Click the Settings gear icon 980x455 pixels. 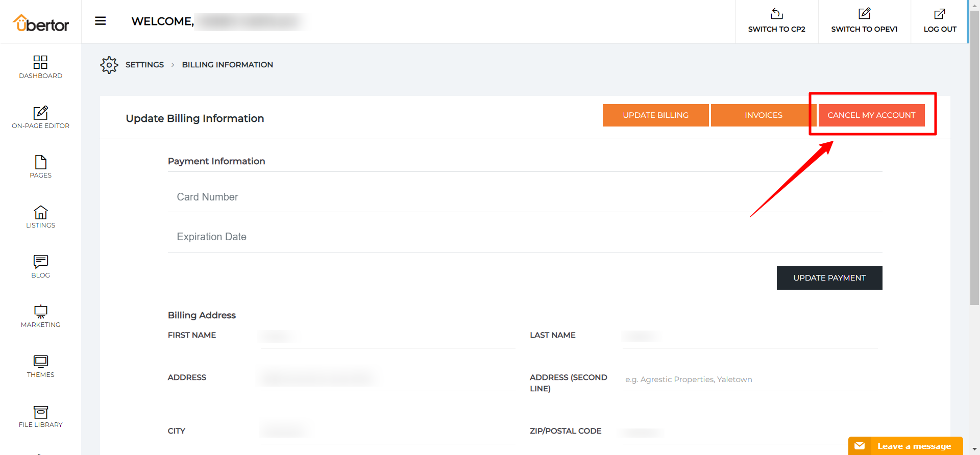[109, 65]
